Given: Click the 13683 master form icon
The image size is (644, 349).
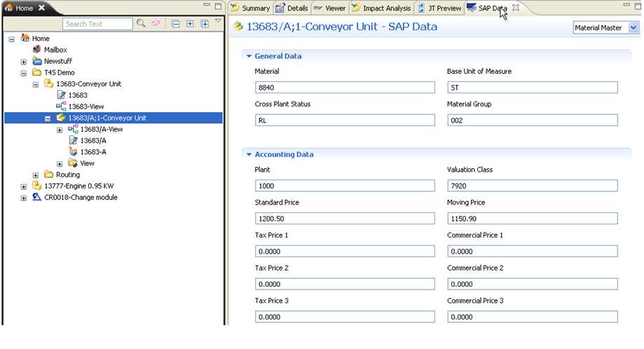Looking at the screenshot, I should click(x=61, y=95).
